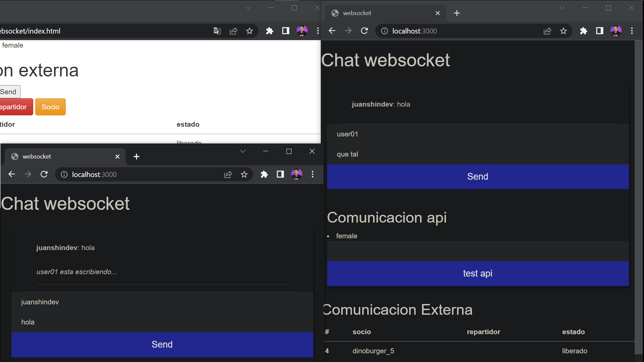The width and height of the screenshot is (644, 362).
Task: Click the blue Send button in the right chat window
Action: tap(478, 177)
